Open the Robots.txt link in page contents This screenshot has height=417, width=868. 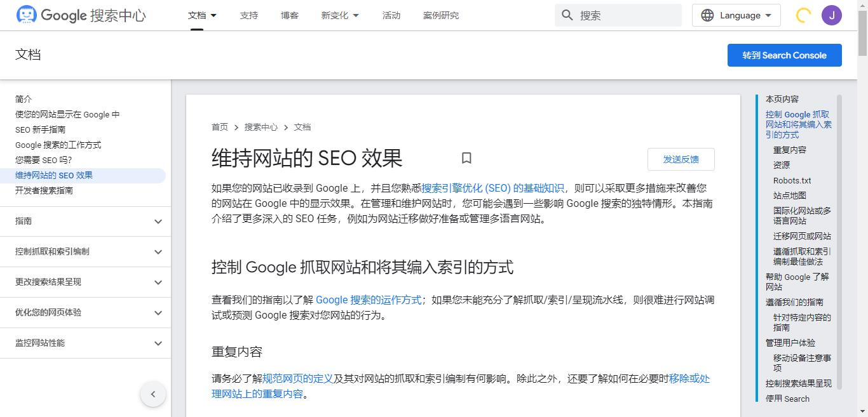click(x=791, y=180)
